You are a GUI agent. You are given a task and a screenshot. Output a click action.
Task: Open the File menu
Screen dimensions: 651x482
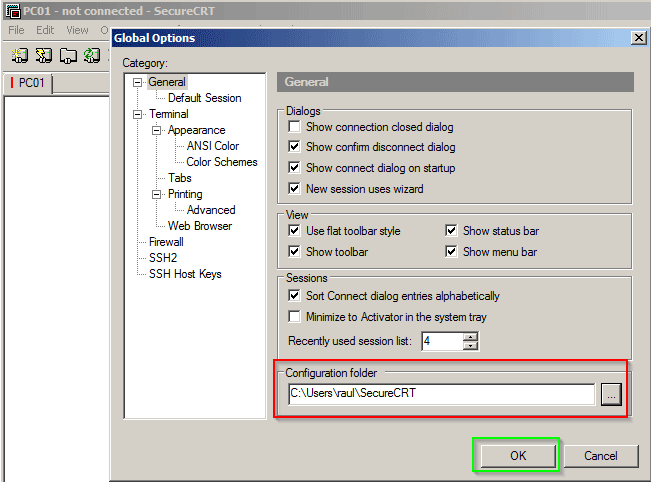(17, 30)
